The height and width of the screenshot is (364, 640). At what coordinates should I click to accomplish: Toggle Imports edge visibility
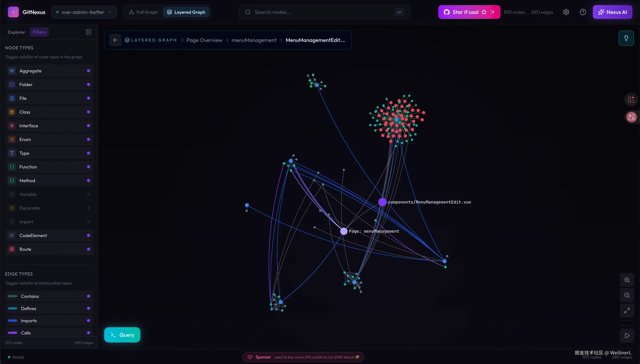click(x=88, y=321)
